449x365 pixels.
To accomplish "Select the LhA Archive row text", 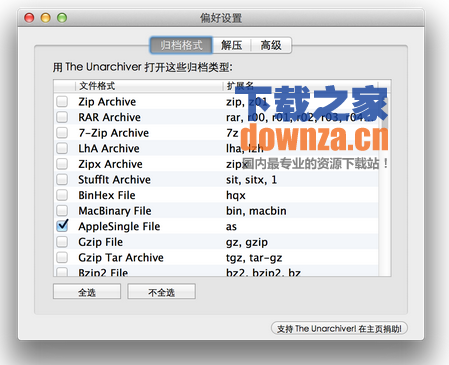I will [x=109, y=148].
